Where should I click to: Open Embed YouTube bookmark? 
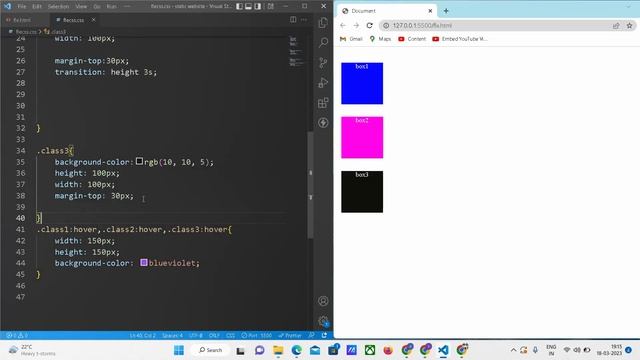460,39
